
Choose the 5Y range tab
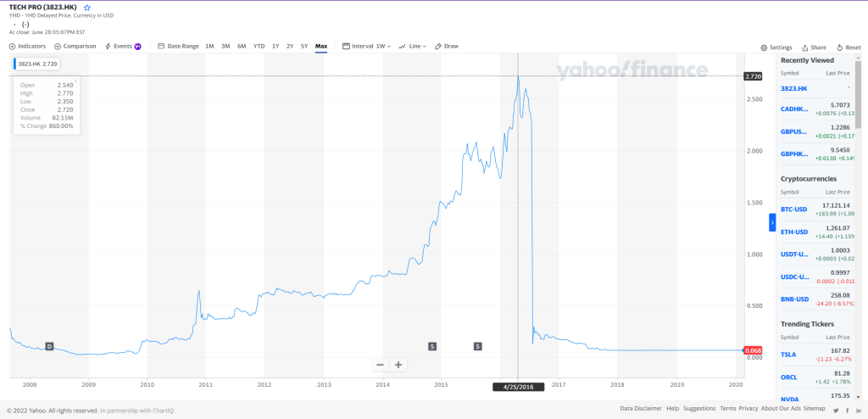(304, 46)
